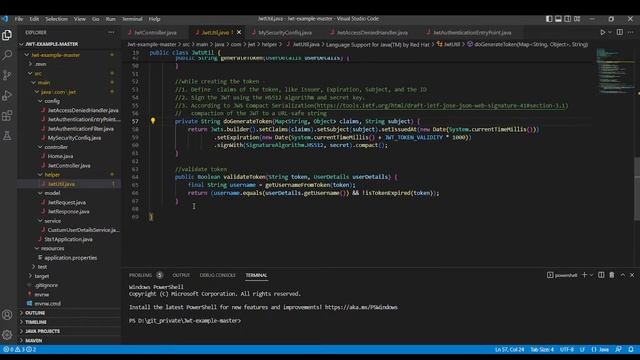Open the Testing flask icon
The height and width of the screenshot is (360, 640).
click(7, 136)
